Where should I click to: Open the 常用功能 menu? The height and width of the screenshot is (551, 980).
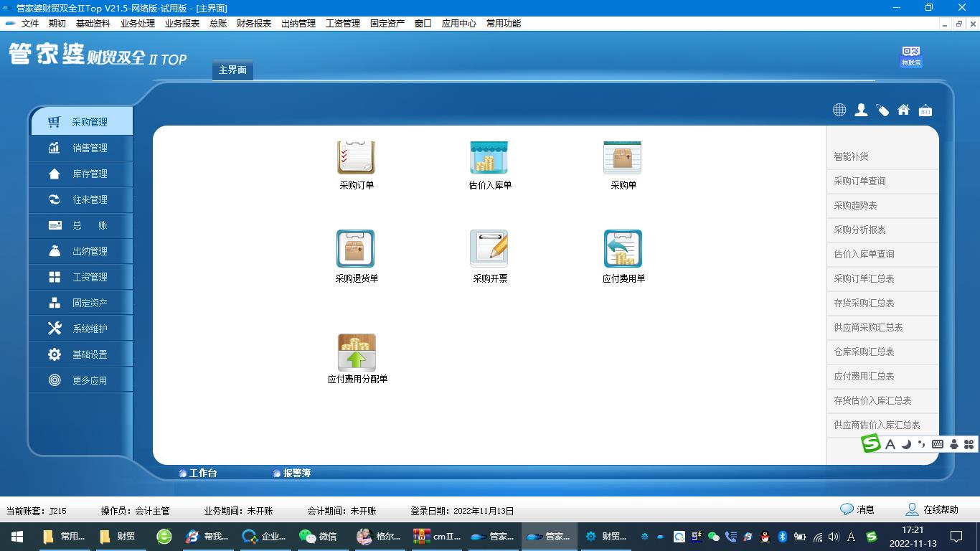tap(504, 24)
